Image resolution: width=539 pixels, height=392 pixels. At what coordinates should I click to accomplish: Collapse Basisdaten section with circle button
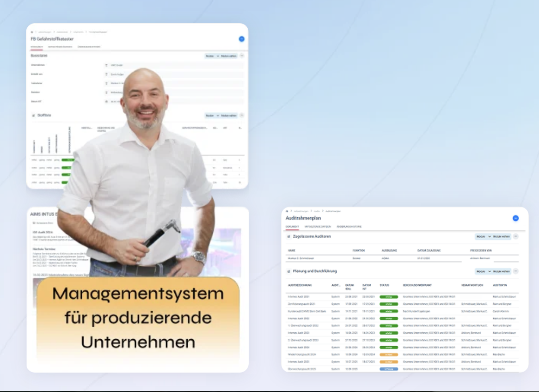242,56
